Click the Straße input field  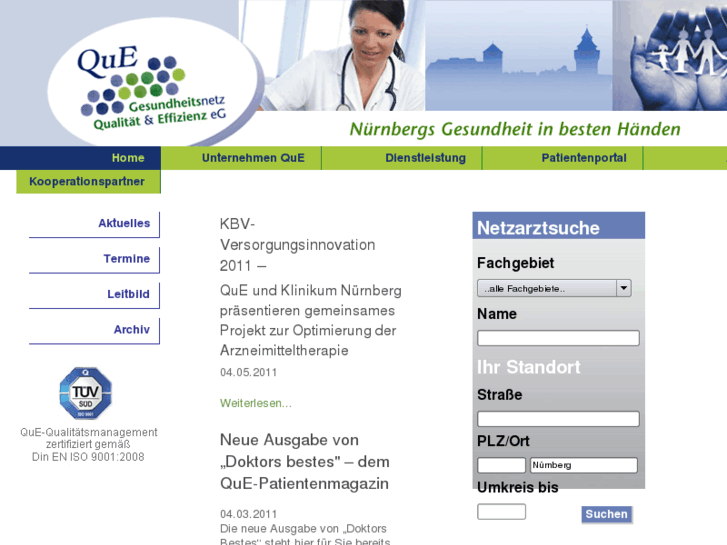pos(558,419)
